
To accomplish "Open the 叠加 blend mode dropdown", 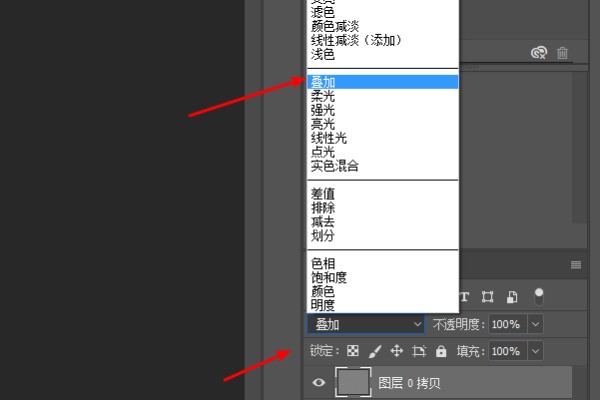I will coord(367,325).
